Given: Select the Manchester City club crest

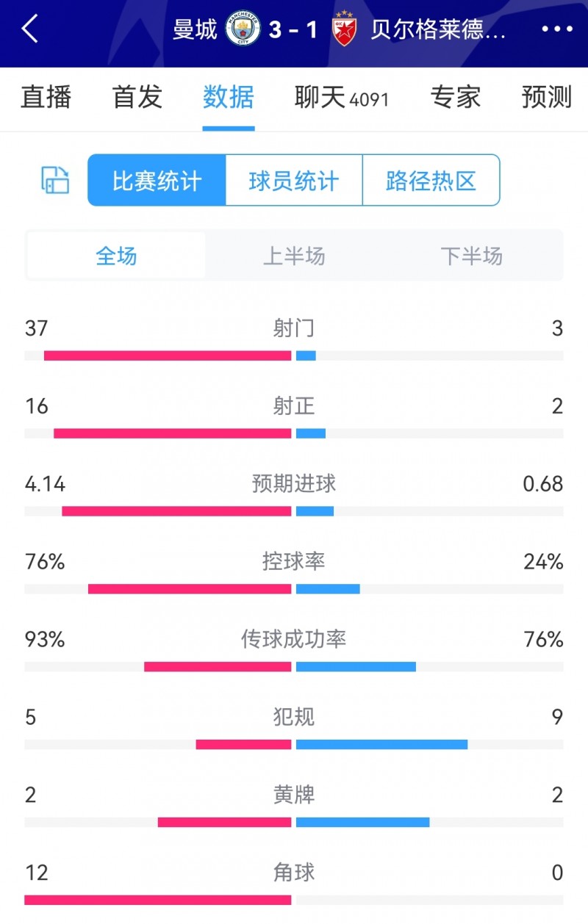Looking at the screenshot, I should tap(243, 29).
